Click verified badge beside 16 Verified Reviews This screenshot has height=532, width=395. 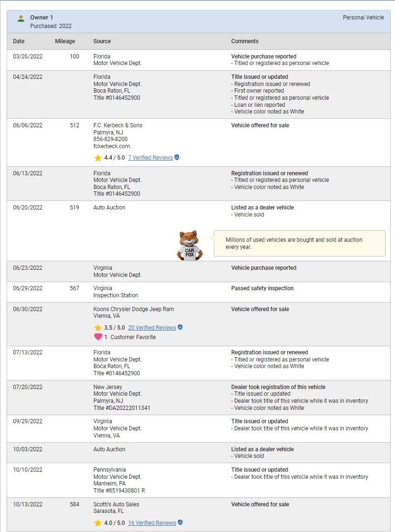click(180, 522)
